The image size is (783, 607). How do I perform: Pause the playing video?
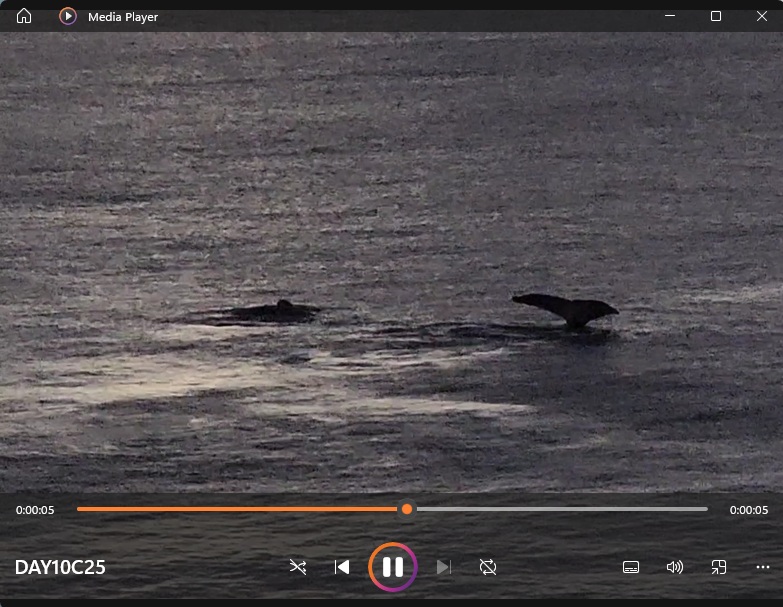coord(392,567)
